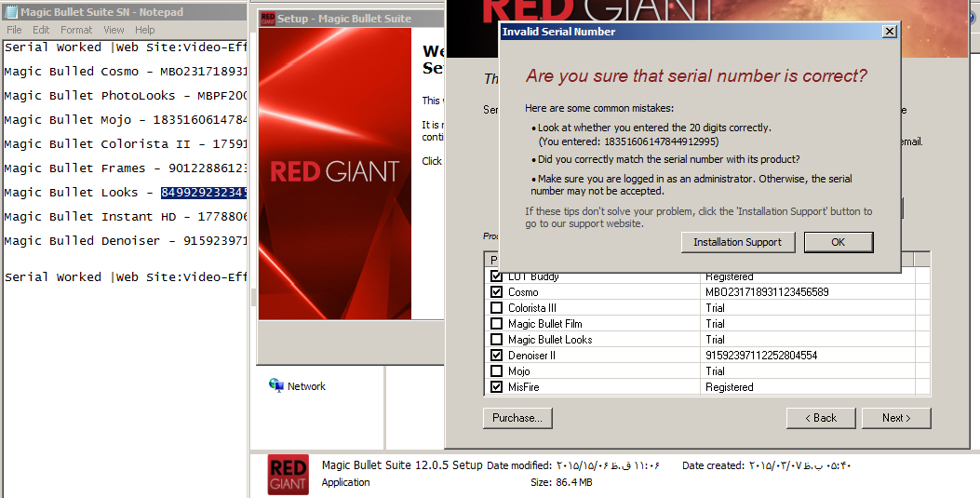
Task: Check the Magic Bullet Looks checkbox
Action: tap(496, 339)
